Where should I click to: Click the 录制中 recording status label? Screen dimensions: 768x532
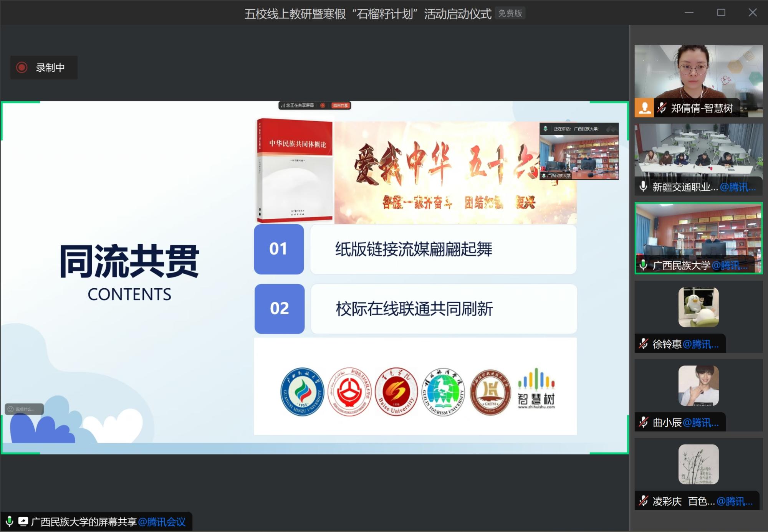pyautogui.click(x=50, y=68)
